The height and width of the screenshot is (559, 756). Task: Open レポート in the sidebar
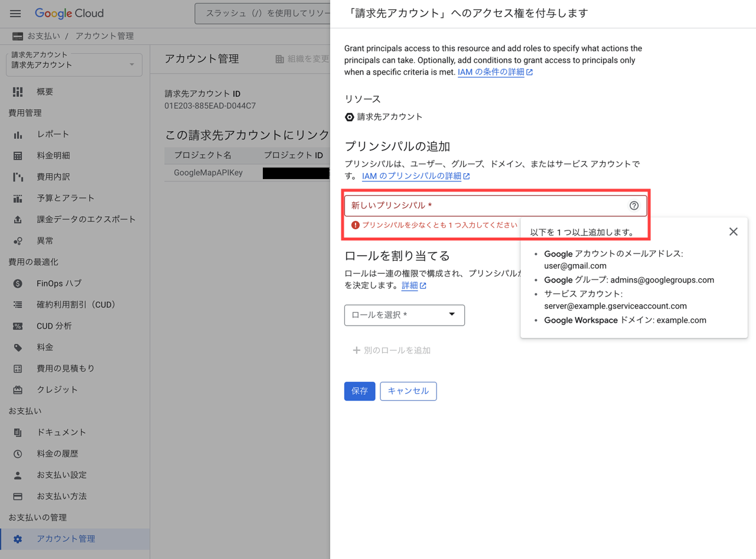[x=75, y=134]
